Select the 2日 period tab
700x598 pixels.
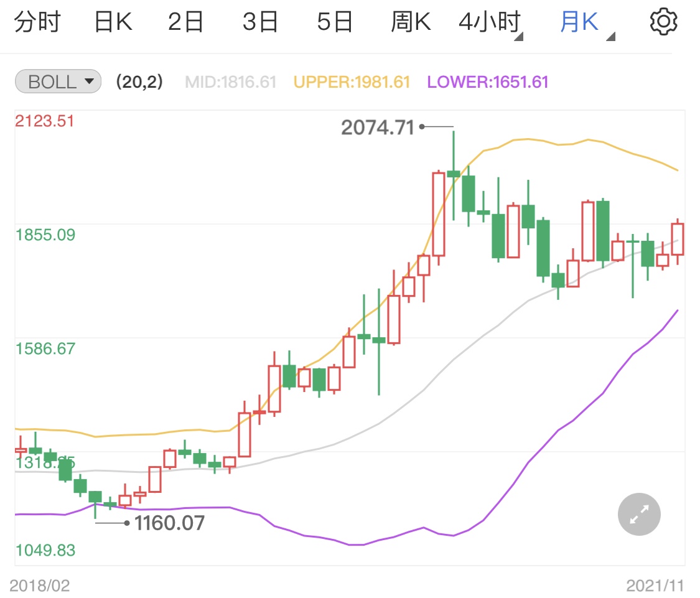point(185,22)
